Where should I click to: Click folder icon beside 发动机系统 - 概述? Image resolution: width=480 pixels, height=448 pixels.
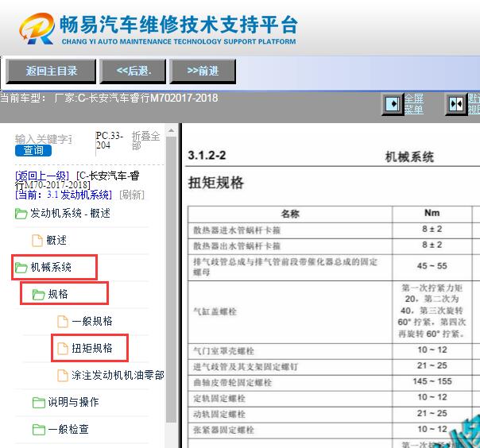(x=21, y=214)
